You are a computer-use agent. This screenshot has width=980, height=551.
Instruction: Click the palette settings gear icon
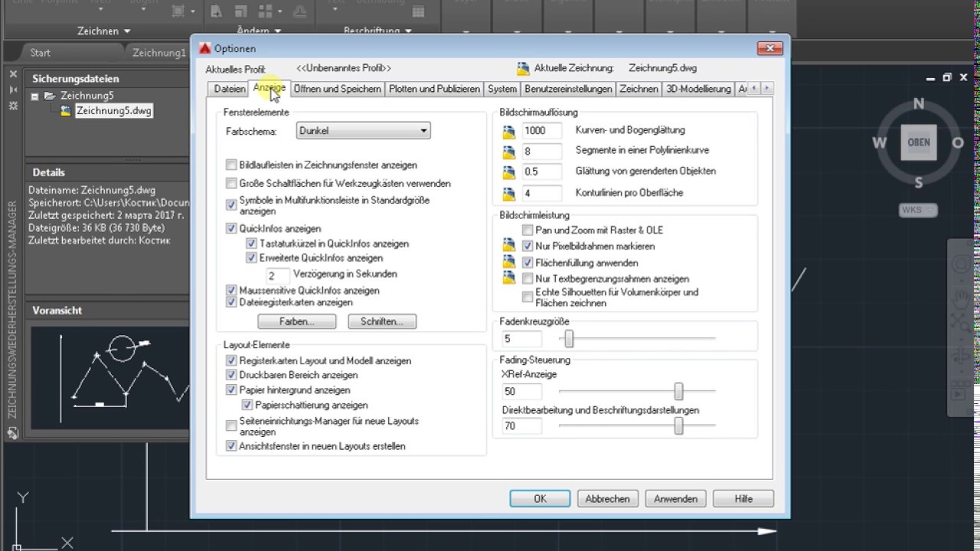click(13, 106)
